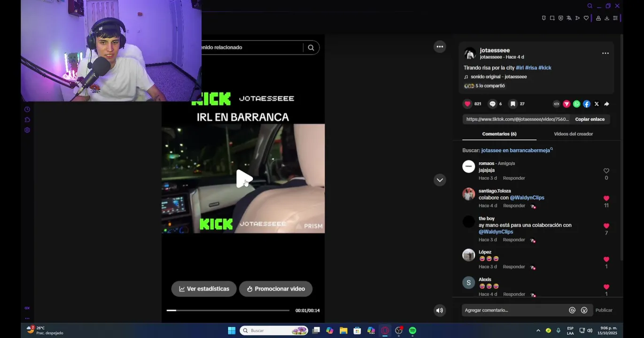Open downloads icon in browser toolbar
The width and height of the screenshot is (644, 338).
606,18
